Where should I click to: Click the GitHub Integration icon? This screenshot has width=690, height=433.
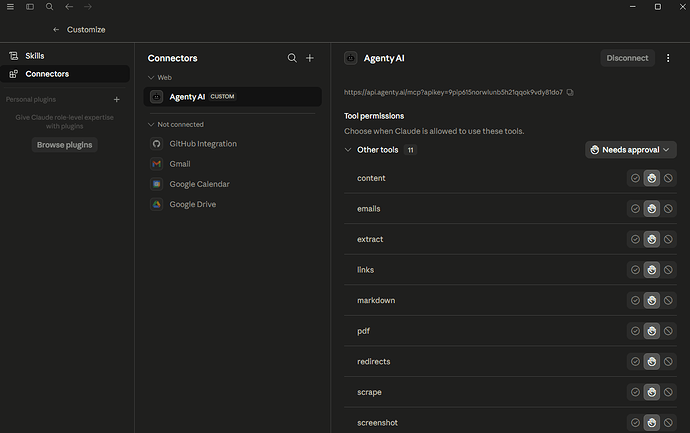(x=157, y=144)
